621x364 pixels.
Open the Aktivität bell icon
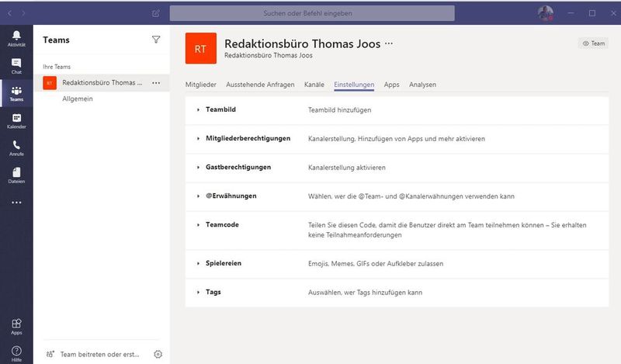(x=16, y=38)
